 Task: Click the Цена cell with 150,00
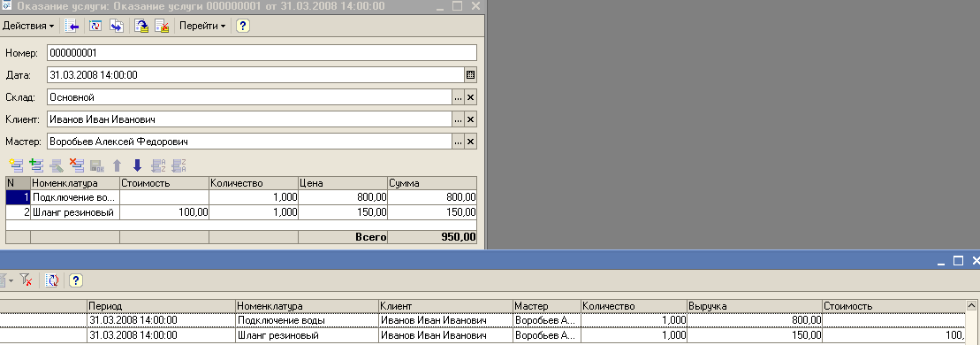pos(343,212)
